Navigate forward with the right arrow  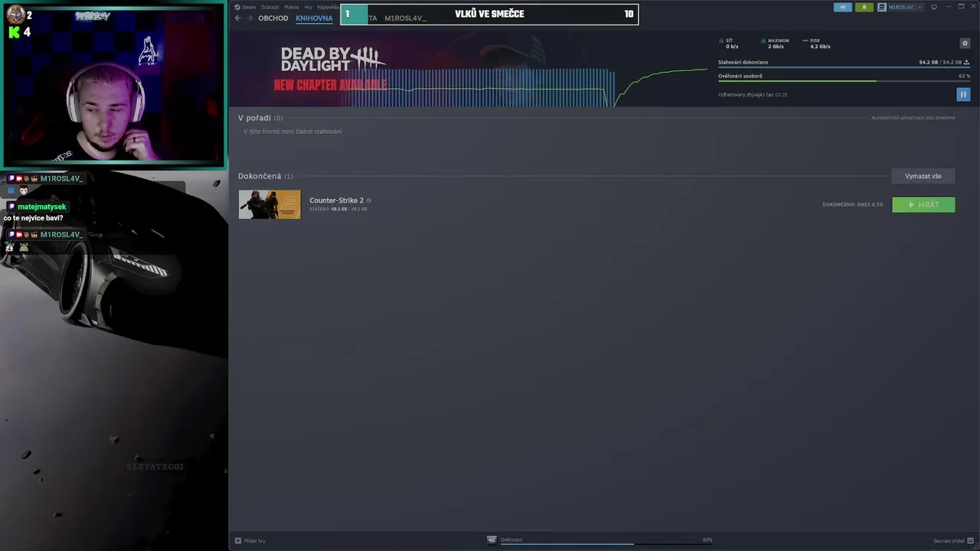tap(249, 18)
